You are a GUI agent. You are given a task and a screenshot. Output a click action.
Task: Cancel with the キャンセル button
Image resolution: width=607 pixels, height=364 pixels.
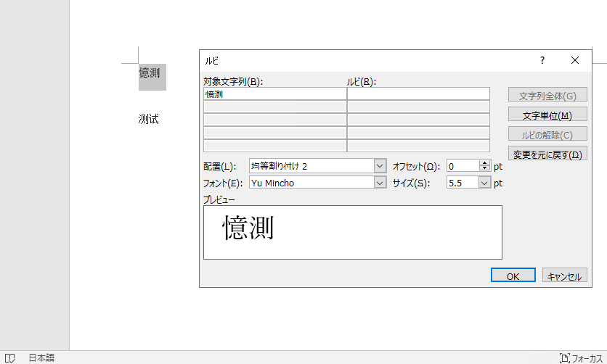tap(564, 276)
